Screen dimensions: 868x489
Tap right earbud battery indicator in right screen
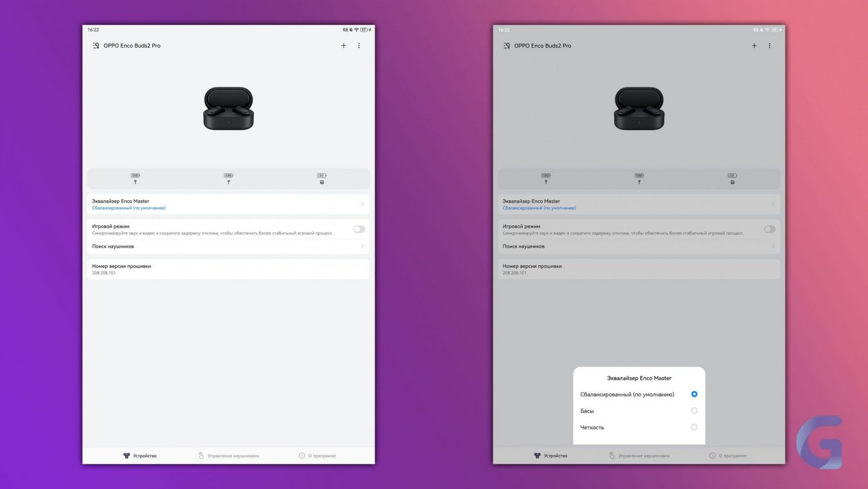coord(639,178)
